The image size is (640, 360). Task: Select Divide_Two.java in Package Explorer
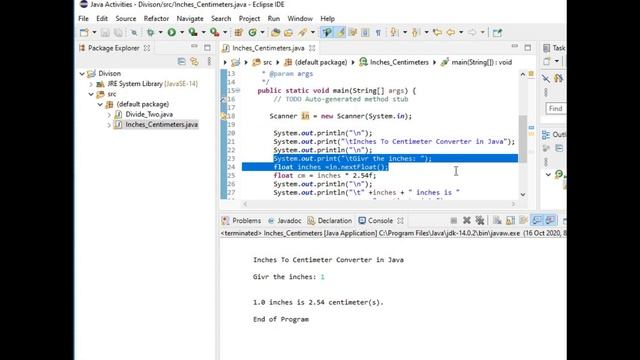(149, 114)
